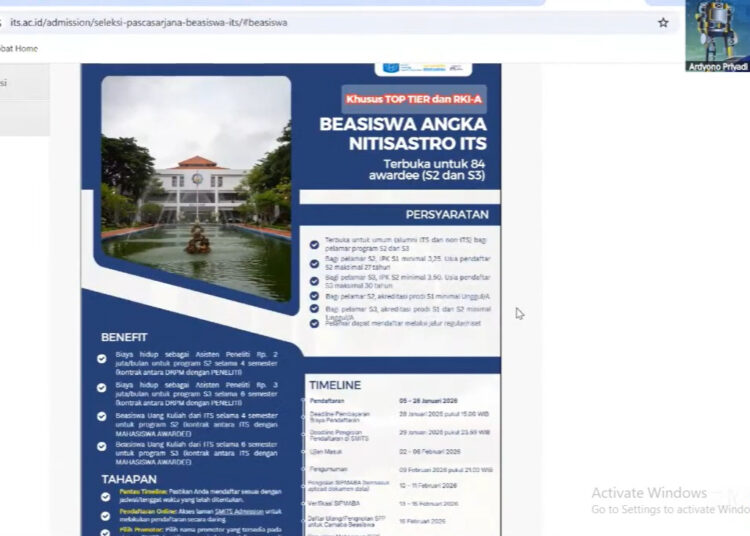
Task: Click the TIMELINE heading
Action: (x=335, y=385)
